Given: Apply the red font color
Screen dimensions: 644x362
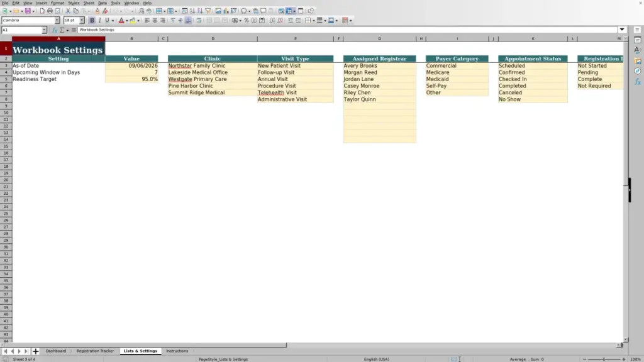Looking at the screenshot, I should (x=121, y=21).
